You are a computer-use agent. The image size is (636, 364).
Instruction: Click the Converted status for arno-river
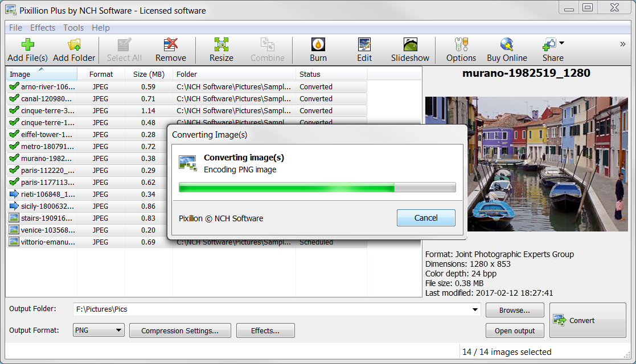coord(316,87)
